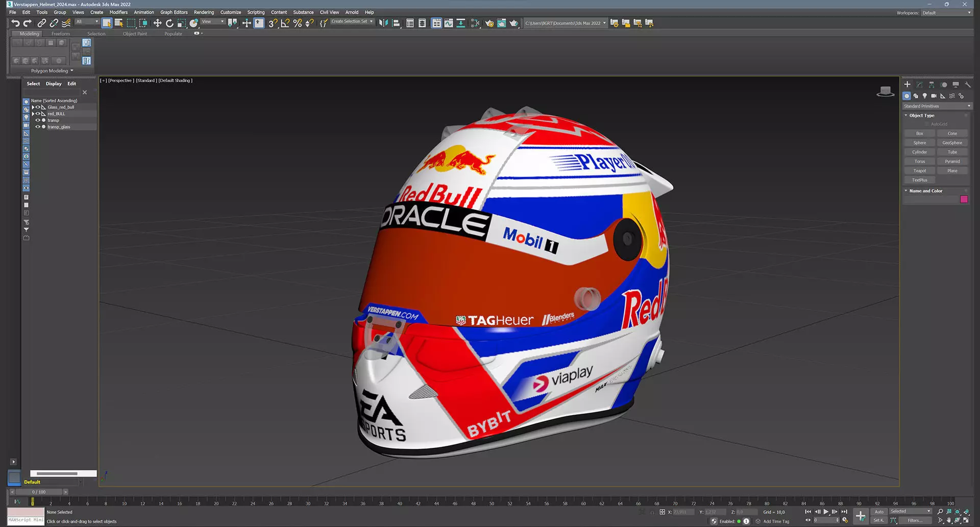Activate the Select and Scale tool
This screenshot has width=980, height=527.
click(182, 23)
